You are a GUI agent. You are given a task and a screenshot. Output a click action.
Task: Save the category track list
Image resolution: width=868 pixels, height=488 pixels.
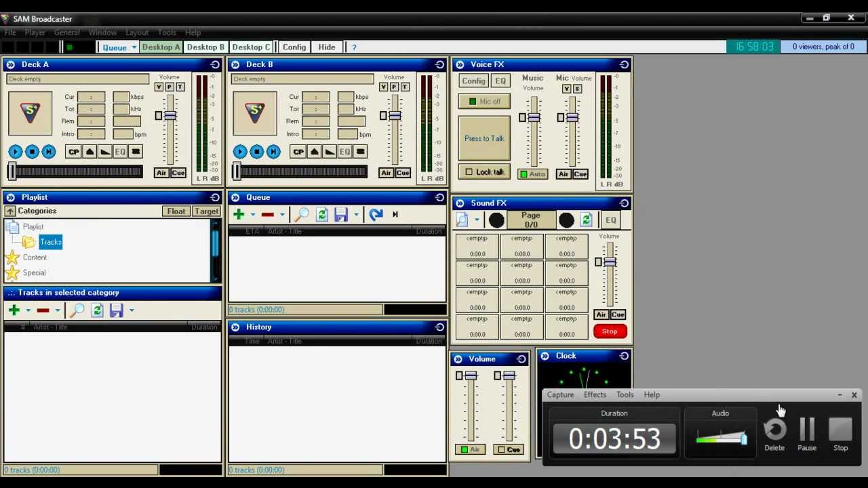[x=116, y=310]
